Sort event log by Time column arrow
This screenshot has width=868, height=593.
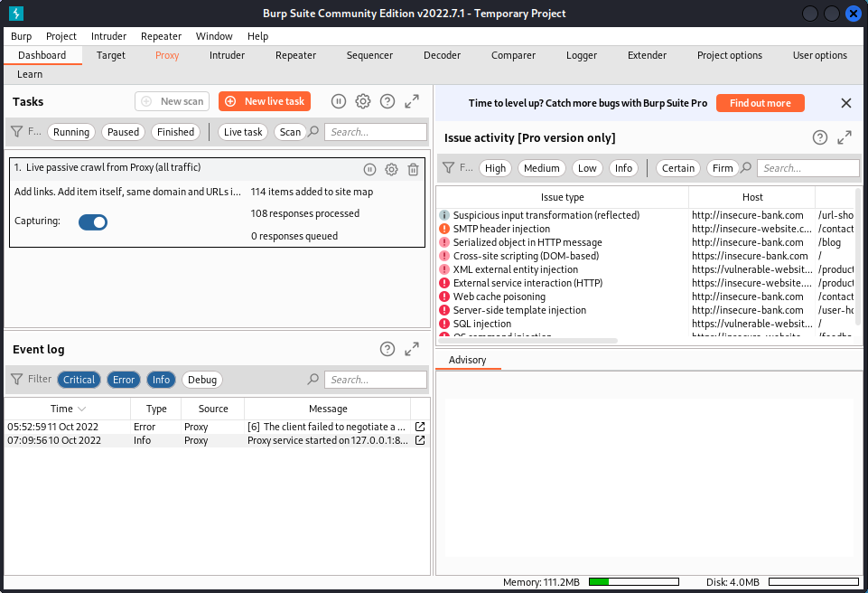click(x=82, y=409)
